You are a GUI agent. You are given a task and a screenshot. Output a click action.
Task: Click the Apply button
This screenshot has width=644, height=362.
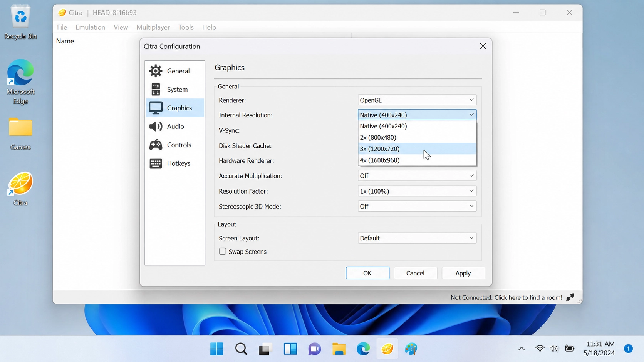[463, 273]
